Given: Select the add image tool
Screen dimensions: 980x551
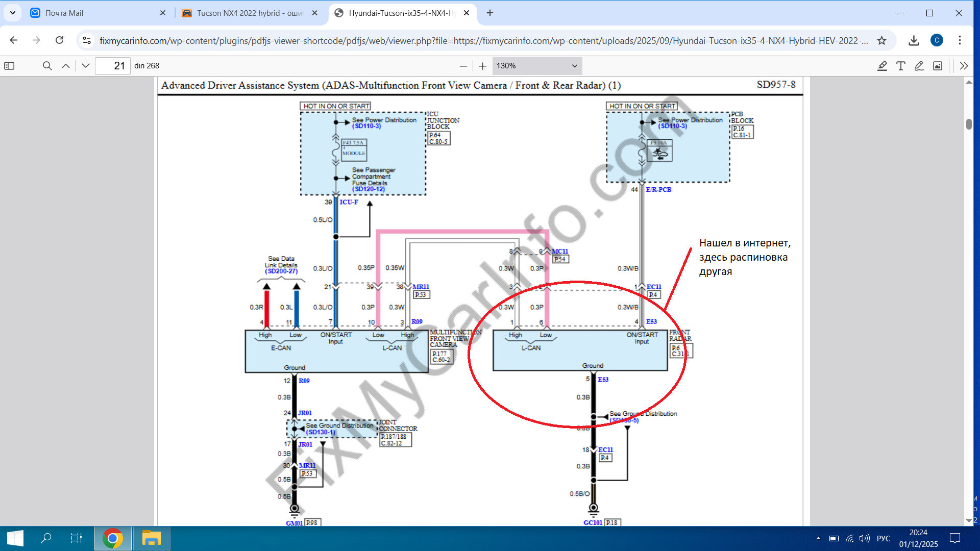Looking at the screenshot, I should coord(938,66).
